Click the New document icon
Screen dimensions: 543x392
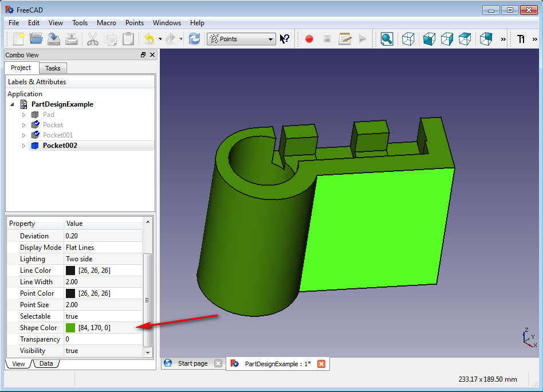19,39
